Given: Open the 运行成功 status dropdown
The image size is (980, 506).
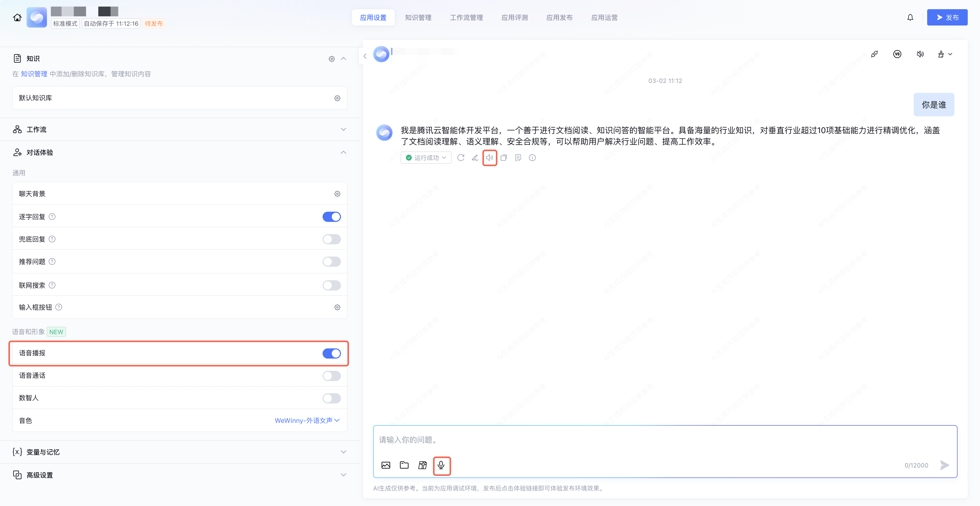Looking at the screenshot, I should click(x=426, y=158).
